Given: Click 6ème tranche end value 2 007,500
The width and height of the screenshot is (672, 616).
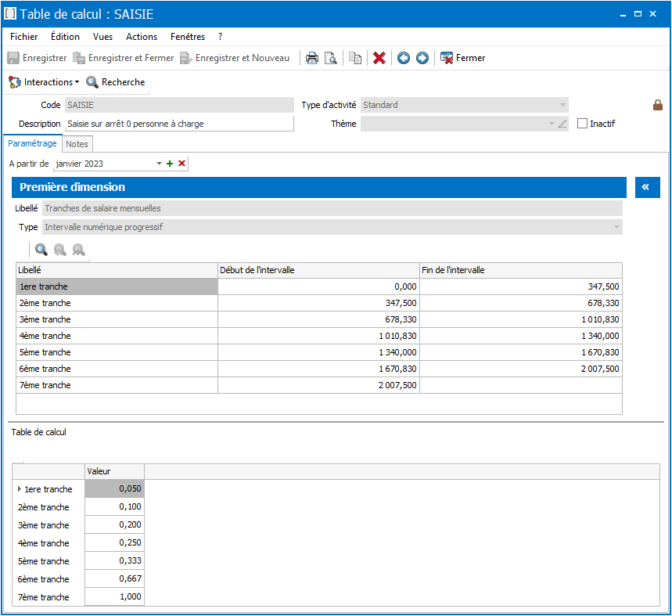Looking at the screenshot, I should (600, 369).
